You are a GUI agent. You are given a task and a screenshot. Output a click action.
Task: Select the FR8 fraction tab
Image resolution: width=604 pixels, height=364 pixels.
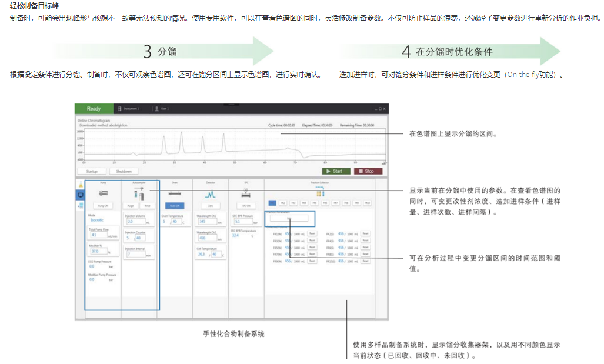click(x=346, y=203)
